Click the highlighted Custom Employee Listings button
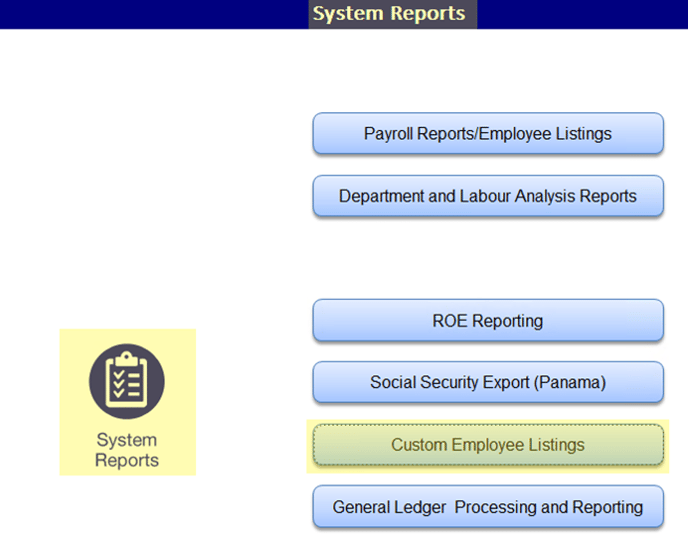 point(488,445)
